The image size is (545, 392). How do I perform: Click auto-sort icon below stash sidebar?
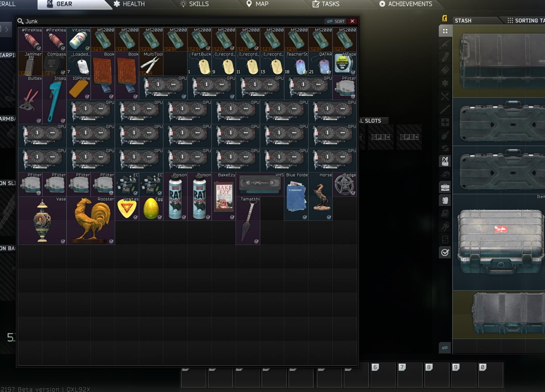pyautogui.click(x=445, y=348)
